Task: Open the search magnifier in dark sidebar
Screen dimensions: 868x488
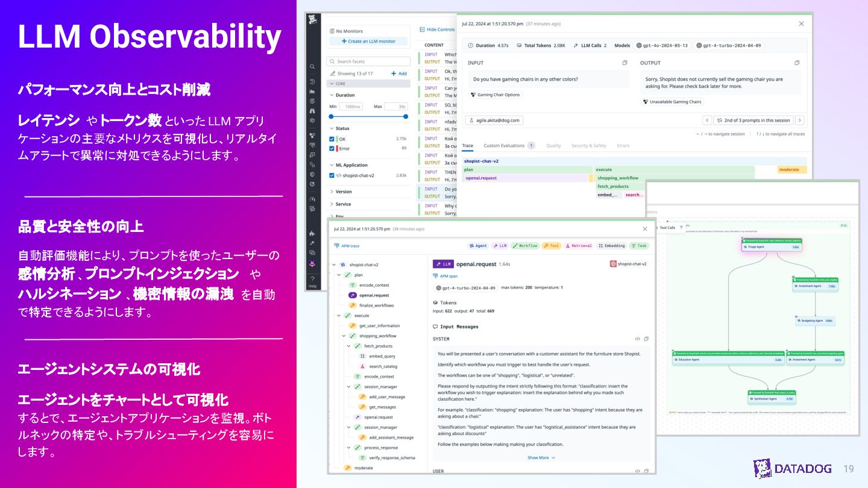Action: tap(312, 67)
